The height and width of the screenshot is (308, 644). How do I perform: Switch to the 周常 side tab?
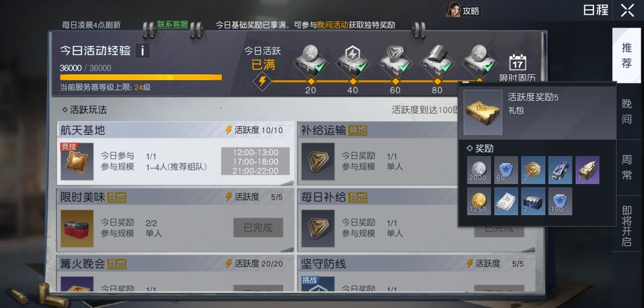[x=627, y=168]
